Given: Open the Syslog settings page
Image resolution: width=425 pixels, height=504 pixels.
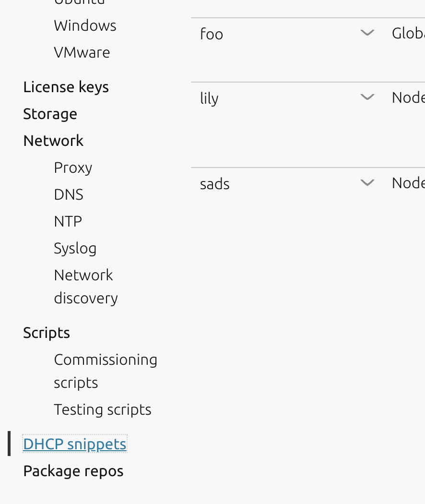Looking at the screenshot, I should point(75,249).
